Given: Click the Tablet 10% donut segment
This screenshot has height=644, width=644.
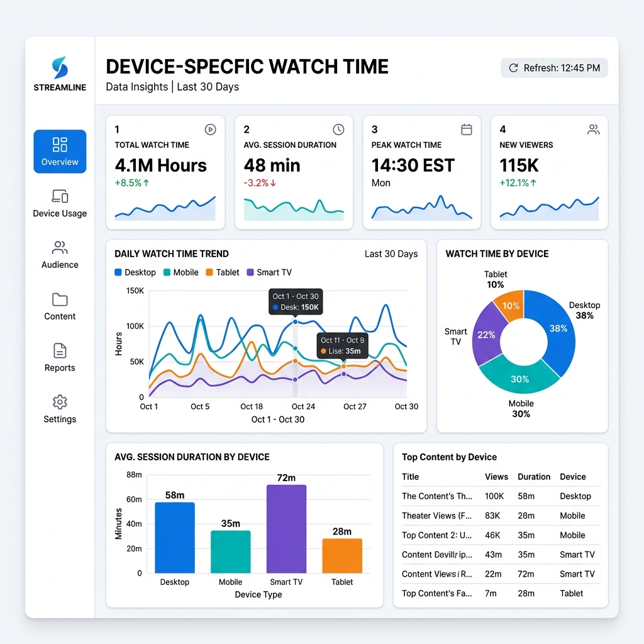Looking at the screenshot, I should [511, 306].
